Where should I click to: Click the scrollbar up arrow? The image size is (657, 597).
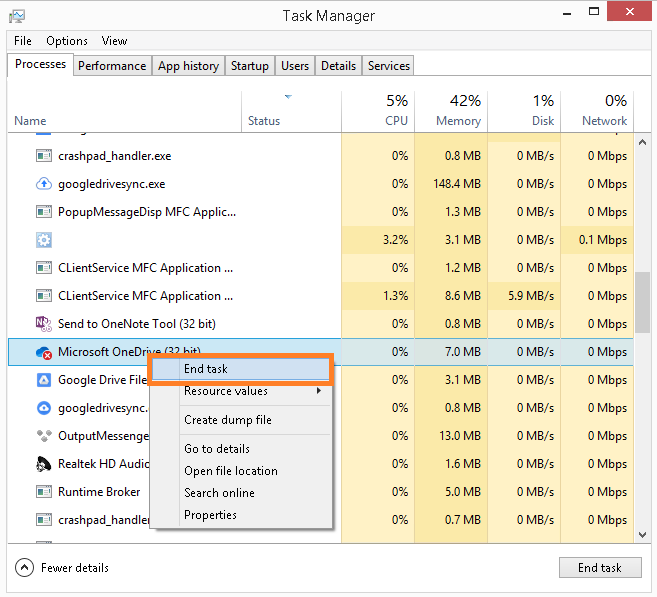click(642, 142)
